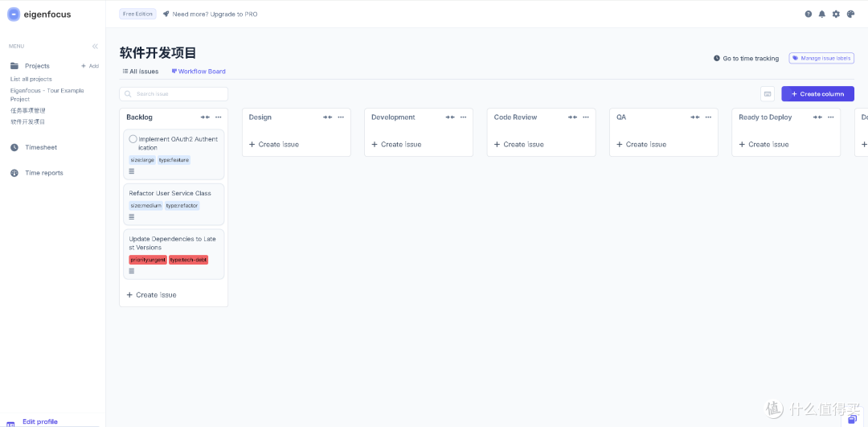Viewport: 868px width, 427px height.
Task: Collapse the Code Review column arrows icon
Action: (x=573, y=117)
